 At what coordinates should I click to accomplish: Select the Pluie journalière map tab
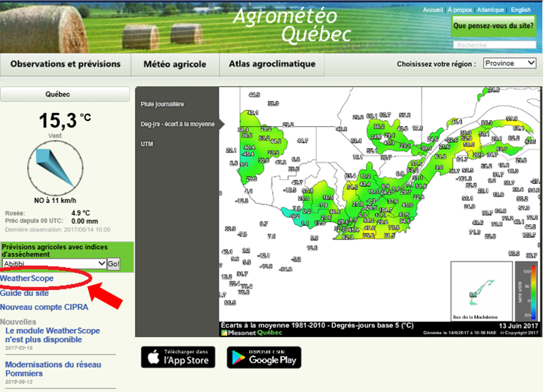[x=163, y=104]
